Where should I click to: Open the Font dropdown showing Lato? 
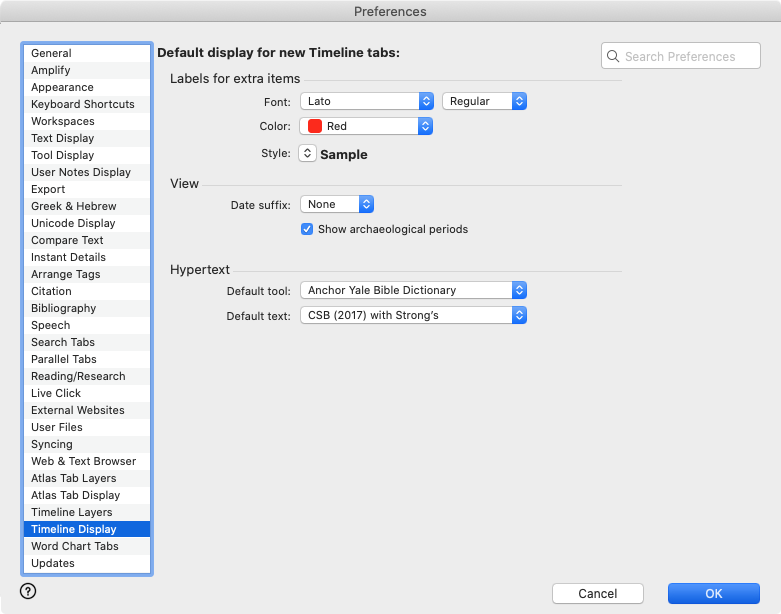(366, 102)
